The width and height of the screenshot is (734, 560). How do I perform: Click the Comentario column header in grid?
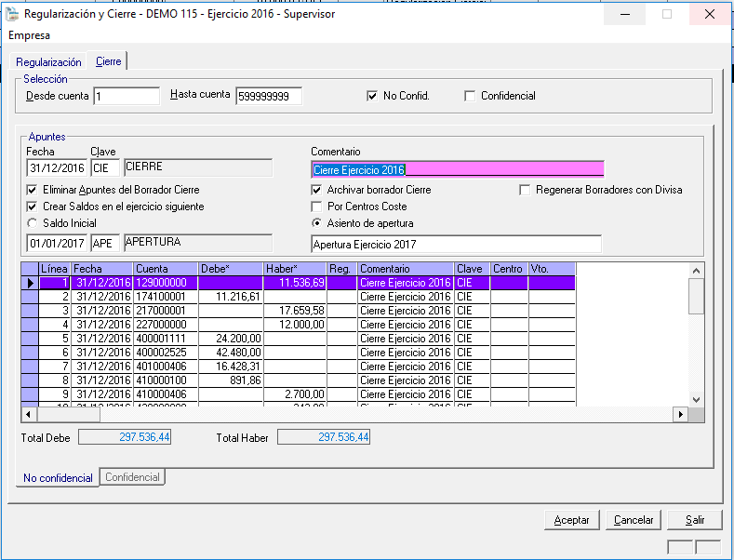[x=406, y=269]
